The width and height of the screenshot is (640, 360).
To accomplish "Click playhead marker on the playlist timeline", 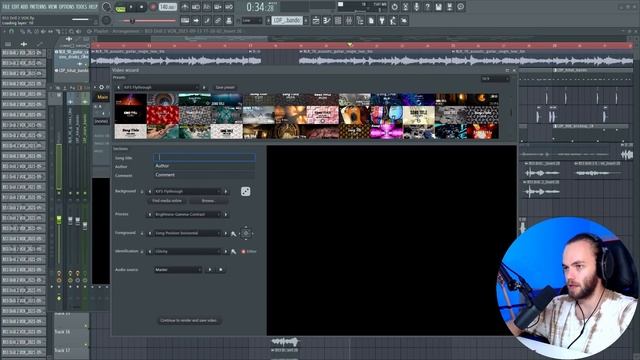I will tap(350, 45).
